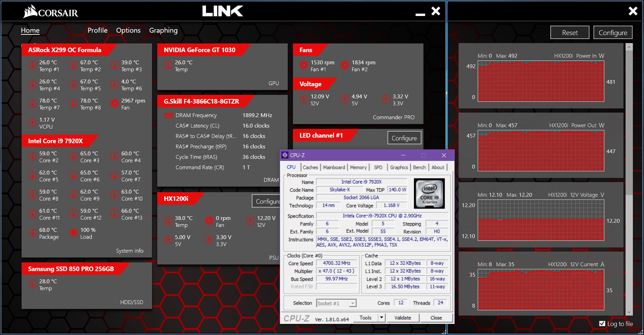This screenshot has height=335, width=644.
Task: Click the Temp #6 4.0 °C sensor icon
Action: (x=114, y=84)
